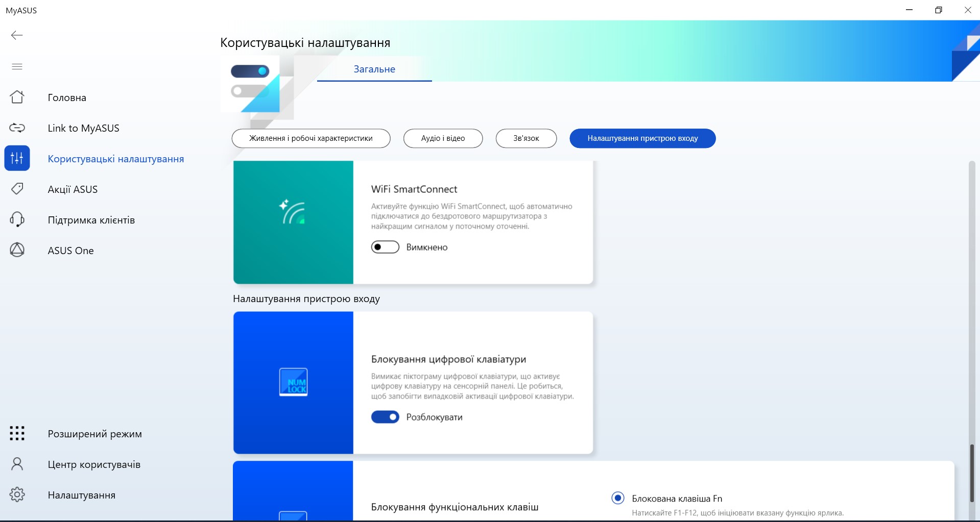Click the Підтримка клієнтів headset icon
Viewport: 980px width, 522px height.
click(17, 219)
